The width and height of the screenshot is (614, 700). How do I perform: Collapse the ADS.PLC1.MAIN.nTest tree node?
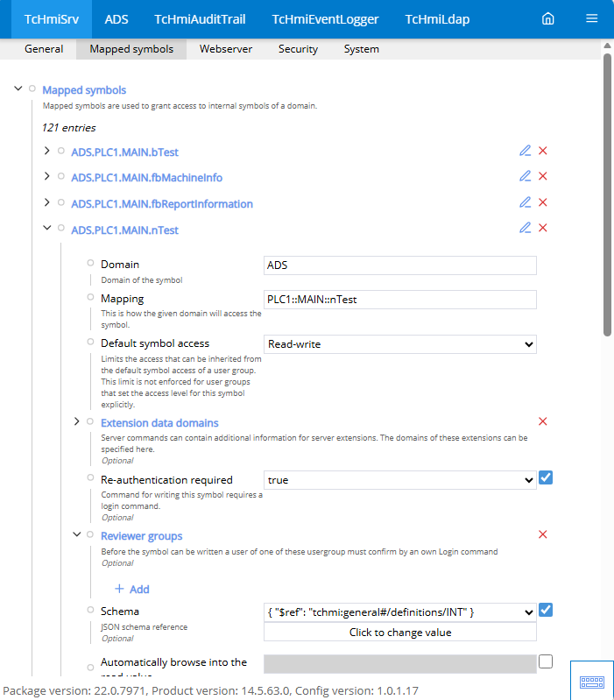click(x=46, y=228)
